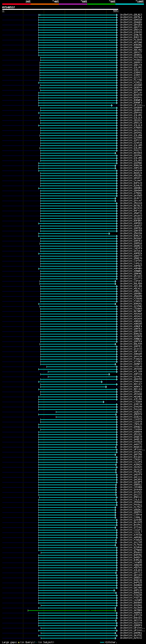This screenshot has height=644, width=146.
Task: Select hit label UniRef100_P94010
Action: click(131, 382)
